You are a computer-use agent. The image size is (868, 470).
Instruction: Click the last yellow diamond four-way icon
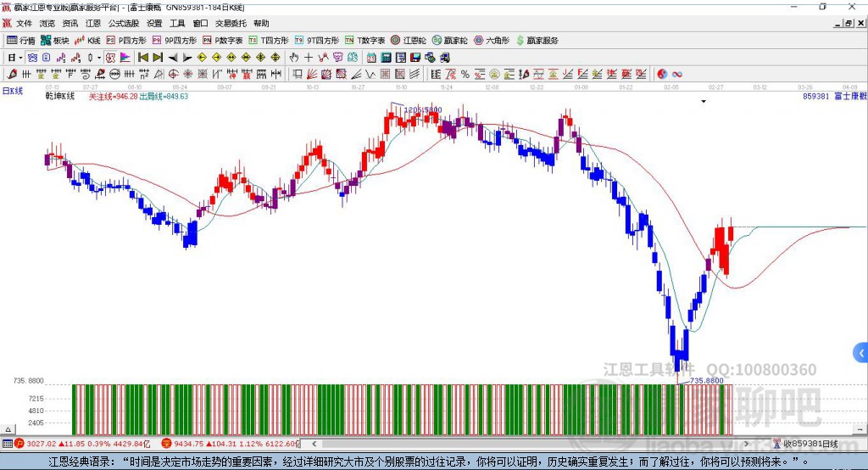click(x=275, y=58)
